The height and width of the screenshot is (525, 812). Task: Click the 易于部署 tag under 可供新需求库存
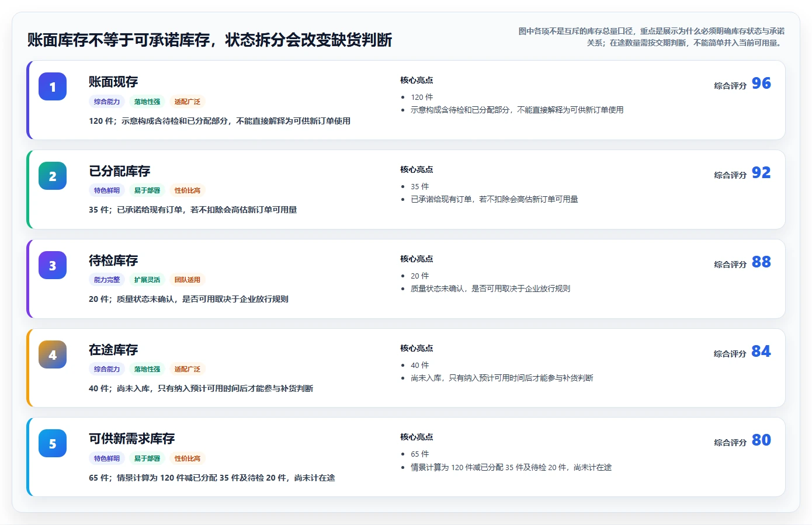pos(147,458)
